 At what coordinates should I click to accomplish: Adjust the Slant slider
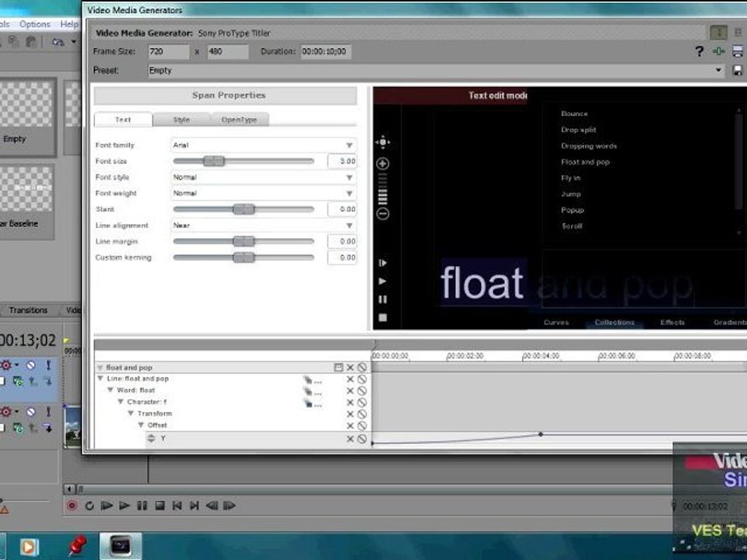click(244, 209)
